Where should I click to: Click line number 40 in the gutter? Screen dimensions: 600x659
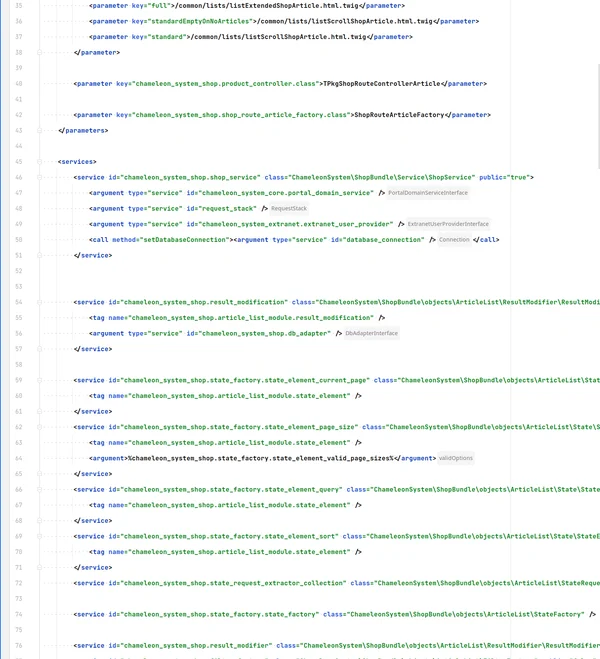18,84
